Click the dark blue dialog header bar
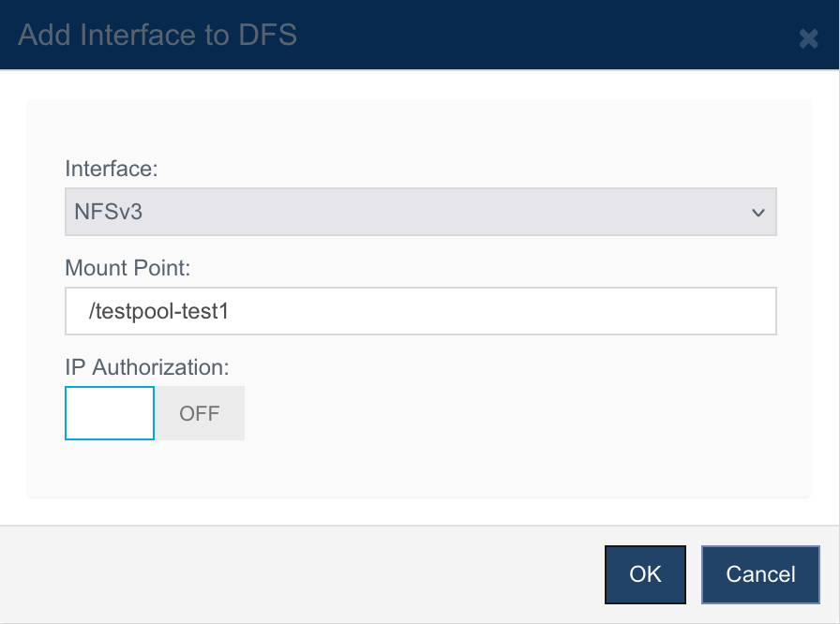The height and width of the screenshot is (624, 840). tap(419, 35)
